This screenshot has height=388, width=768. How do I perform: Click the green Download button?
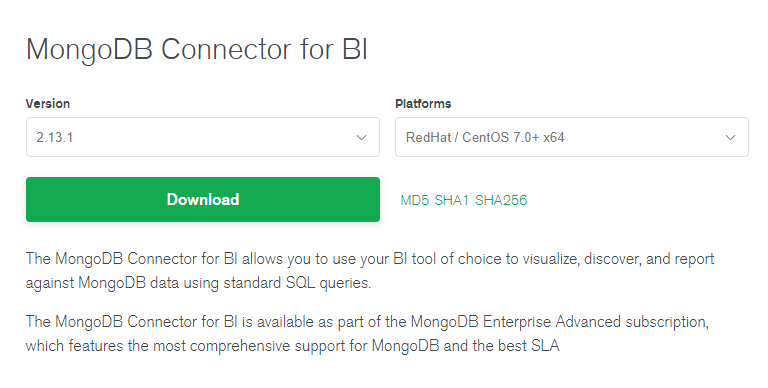tap(203, 199)
